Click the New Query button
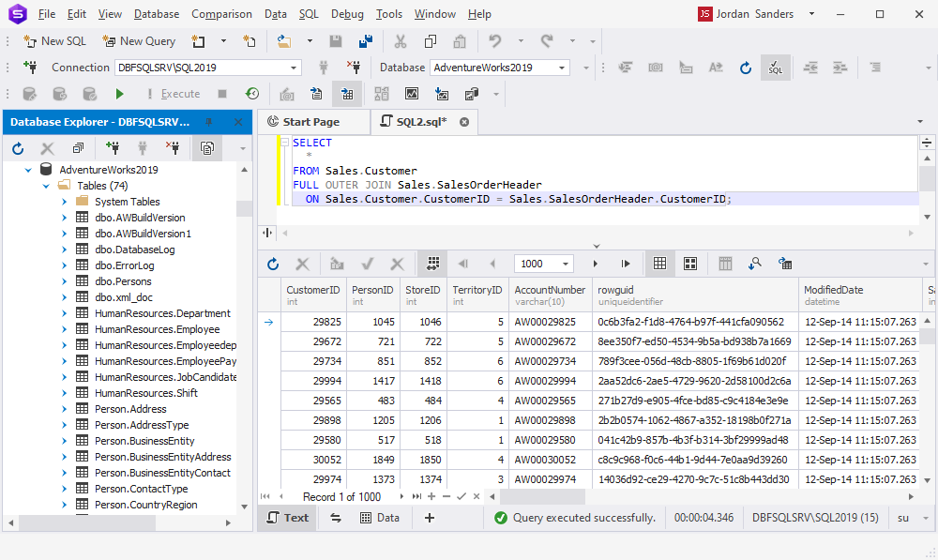Image resolution: width=938 pixels, height=560 pixels. [x=139, y=41]
